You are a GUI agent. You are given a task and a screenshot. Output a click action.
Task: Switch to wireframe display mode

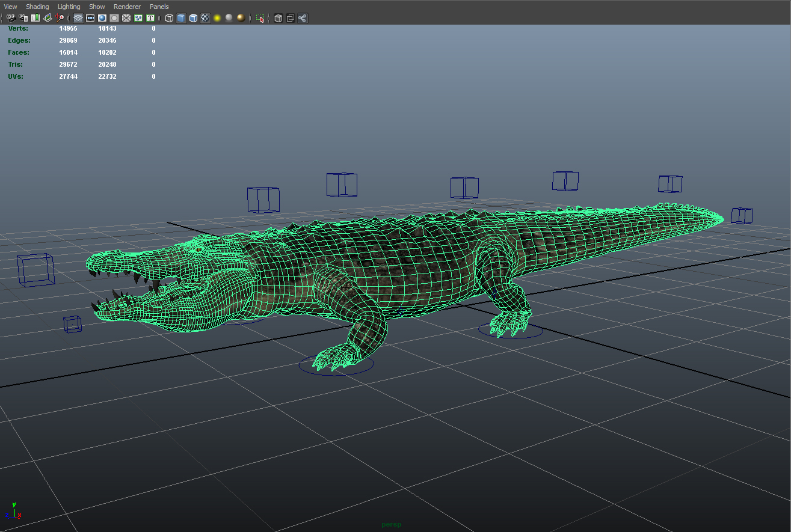pos(169,18)
